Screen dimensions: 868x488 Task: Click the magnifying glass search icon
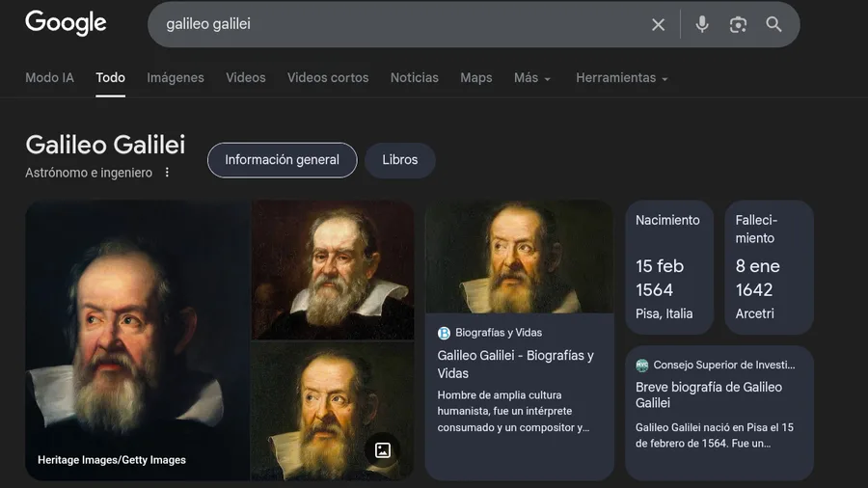click(x=773, y=24)
